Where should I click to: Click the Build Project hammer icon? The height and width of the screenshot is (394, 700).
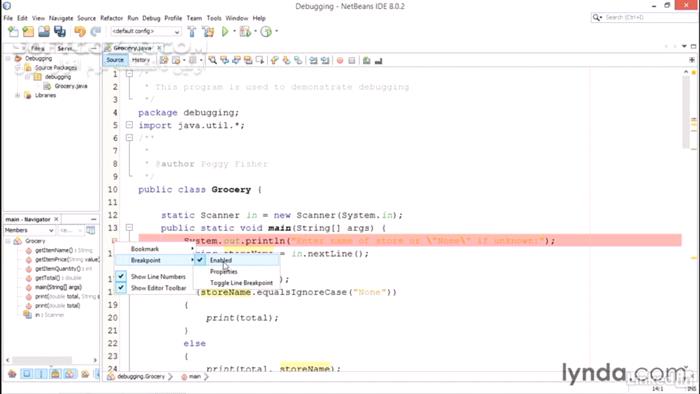pos(192,31)
